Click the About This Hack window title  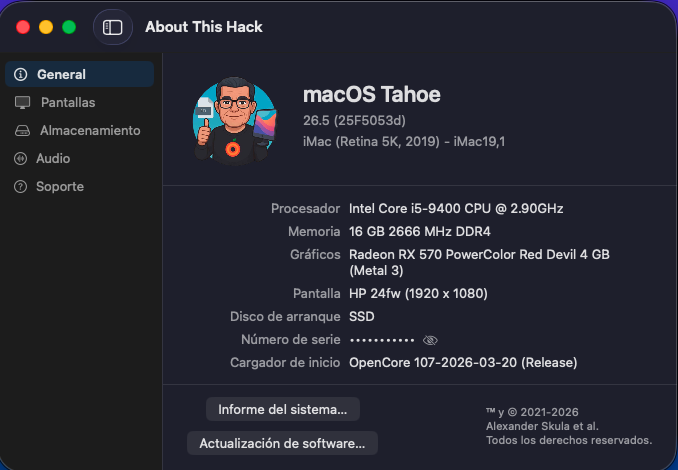click(x=204, y=27)
